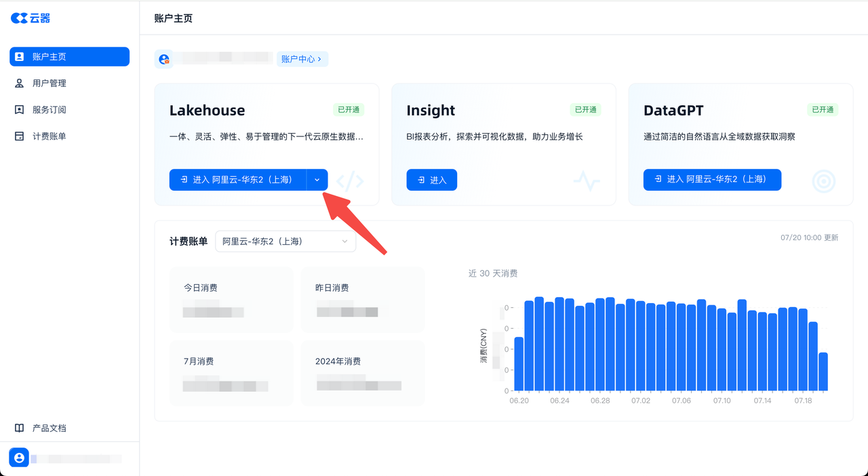Click the Insight 进入 button
The height and width of the screenshot is (476, 868).
[431, 180]
